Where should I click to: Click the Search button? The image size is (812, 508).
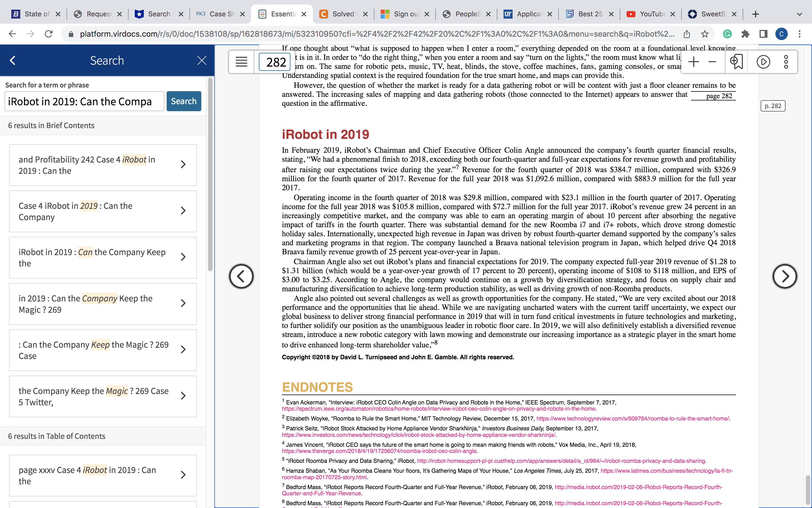click(184, 101)
